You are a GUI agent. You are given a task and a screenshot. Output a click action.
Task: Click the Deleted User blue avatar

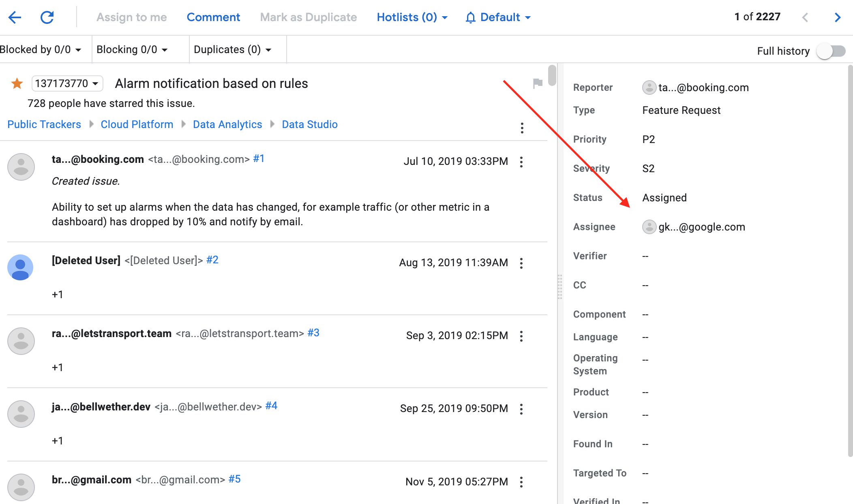pos(20,267)
